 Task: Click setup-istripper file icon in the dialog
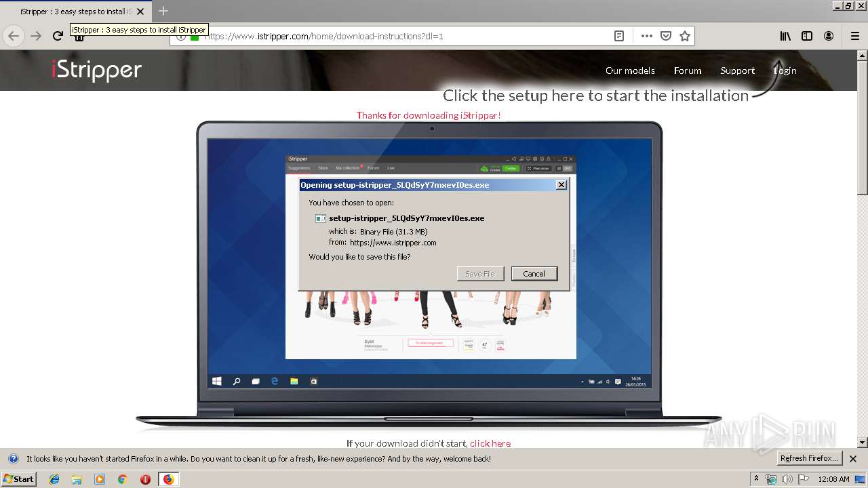pos(321,218)
